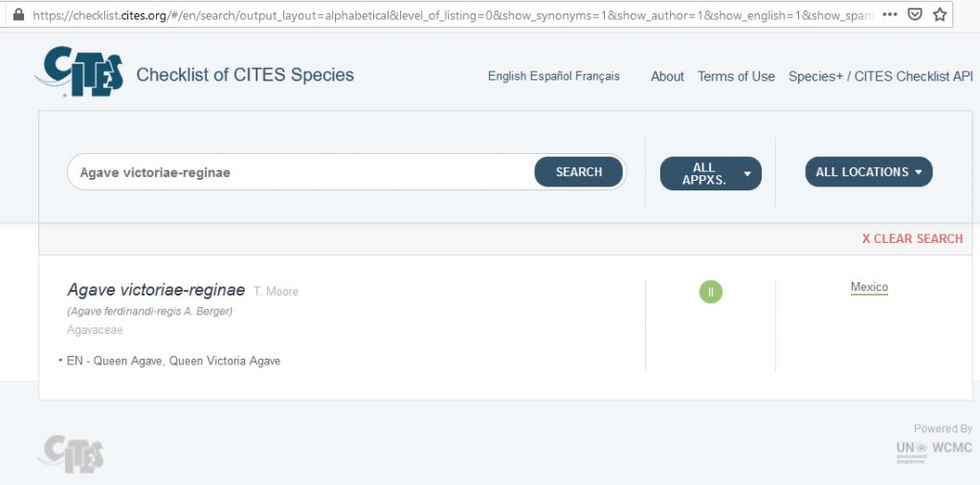
Task: Open the Terms of Use page
Action: click(x=736, y=77)
